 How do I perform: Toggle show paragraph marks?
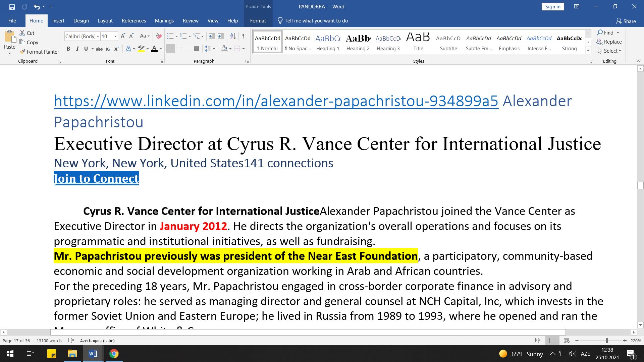click(x=244, y=36)
